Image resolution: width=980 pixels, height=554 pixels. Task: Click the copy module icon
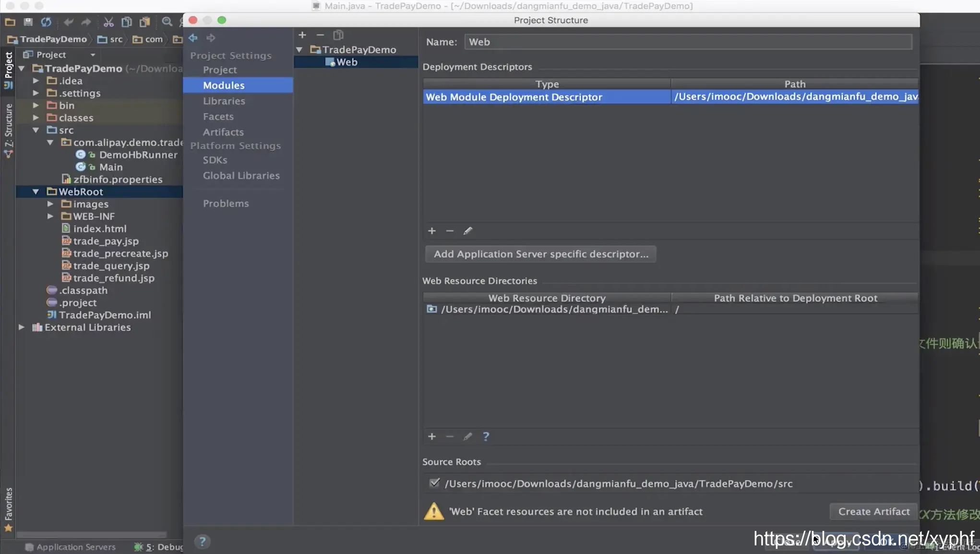[338, 35]
